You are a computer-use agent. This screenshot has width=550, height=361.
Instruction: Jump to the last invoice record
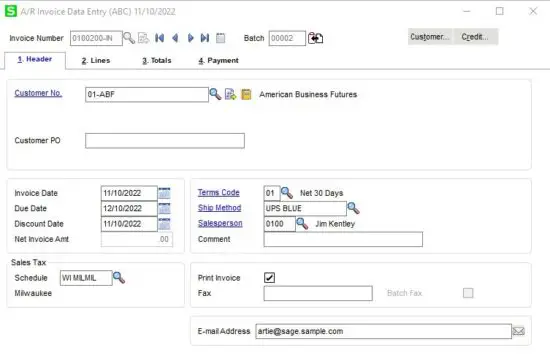(205, 38)
